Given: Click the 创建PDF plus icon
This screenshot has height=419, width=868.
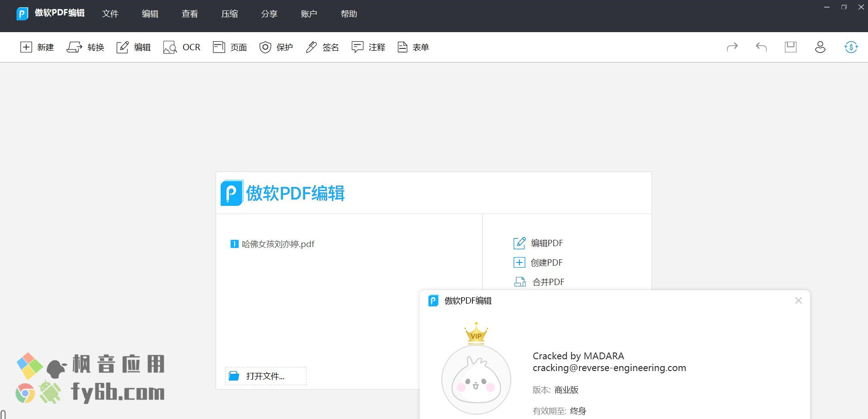Looking at the screenshot, I should click(519, 262).
